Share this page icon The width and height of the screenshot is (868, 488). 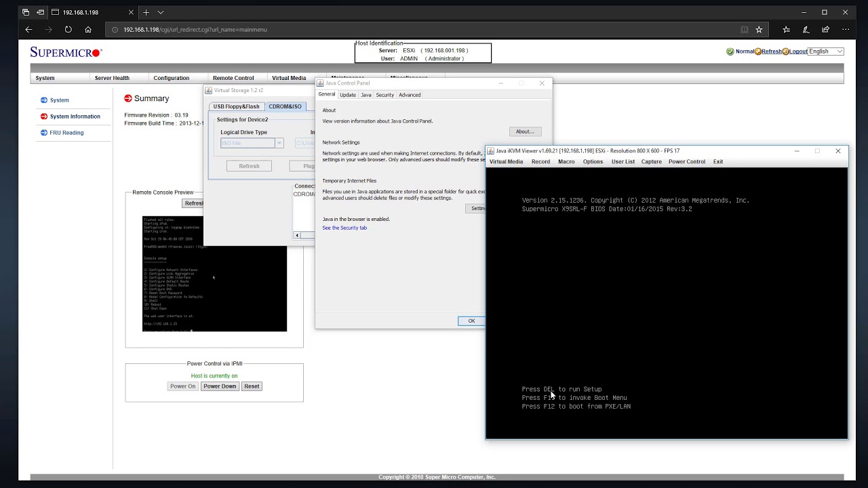(825, 30)
